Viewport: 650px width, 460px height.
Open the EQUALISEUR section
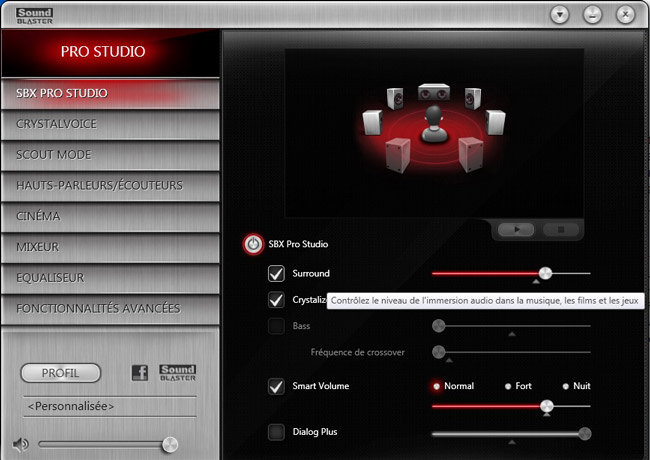click(110, 278)
